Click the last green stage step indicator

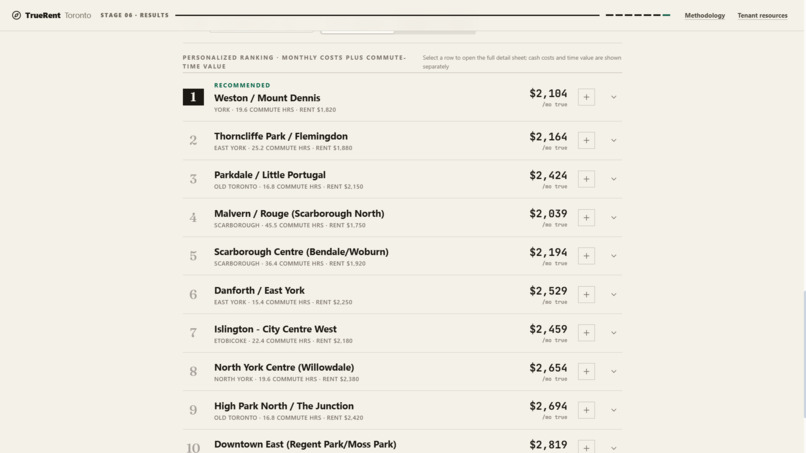[666, 15]
